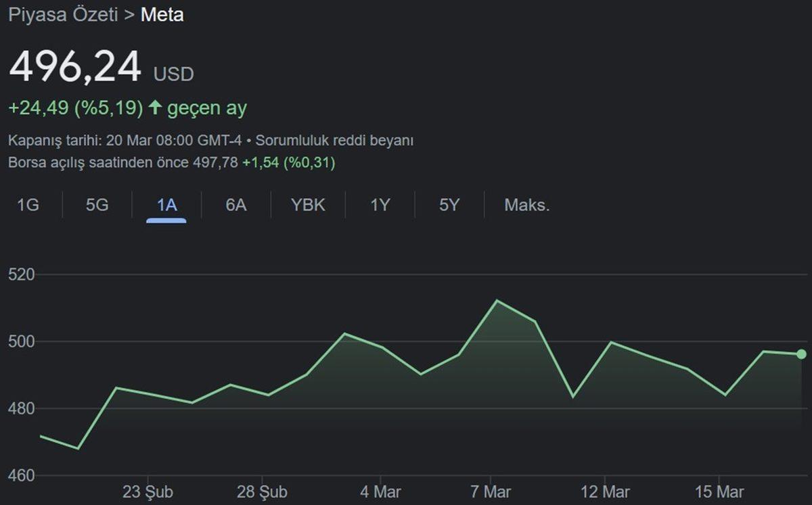812x505 pixels.
Task: Open the Piyasa Özeti breadcrumb link
Action: tap(62, 15)
